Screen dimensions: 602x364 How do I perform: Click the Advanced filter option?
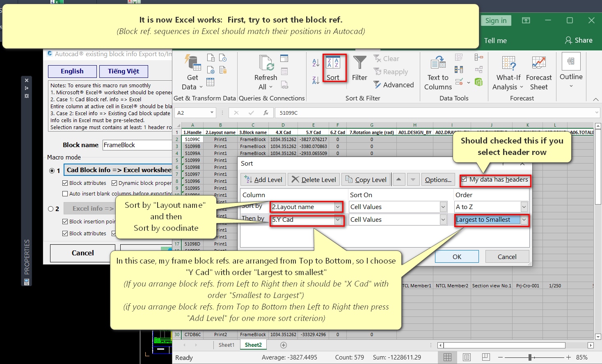click(x=394, y=85)
